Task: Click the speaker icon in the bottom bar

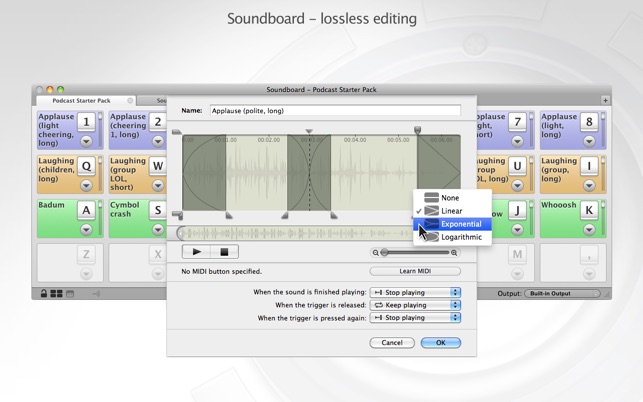Action: [x=96, y=294]
